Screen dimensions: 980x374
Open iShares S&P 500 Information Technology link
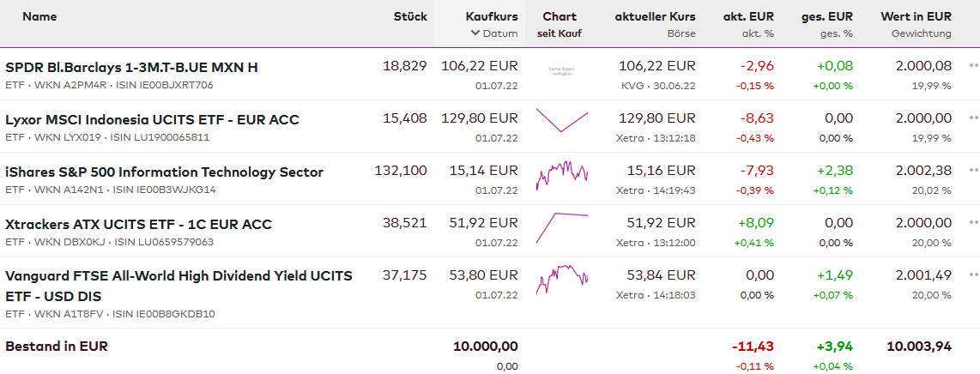tap(164, 172)
